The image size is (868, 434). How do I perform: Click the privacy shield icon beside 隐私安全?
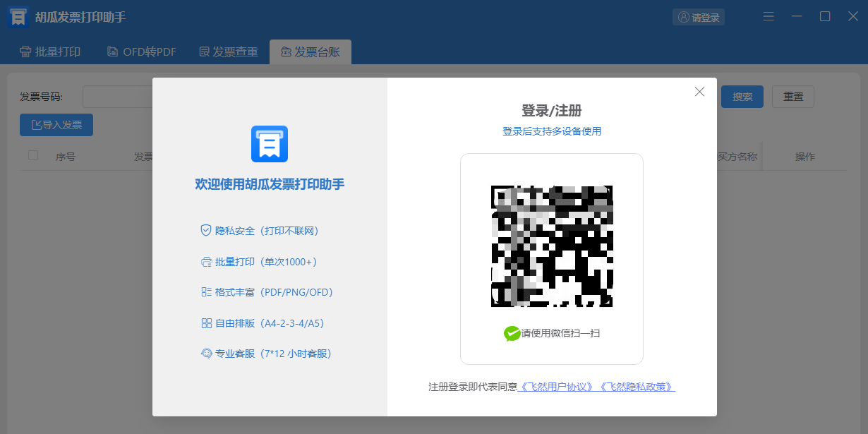click(x=206, y=231)
